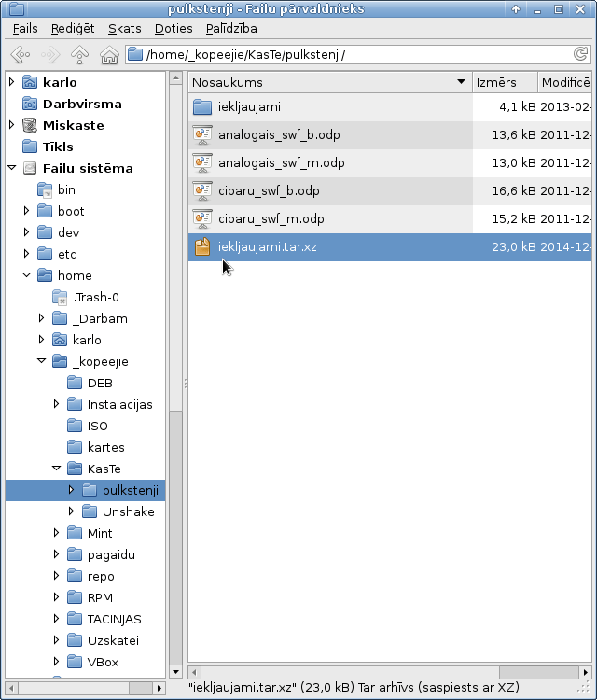Expand the _Darbam folder node
Screen dimensions: 597x700
click(x=41, y=318)
